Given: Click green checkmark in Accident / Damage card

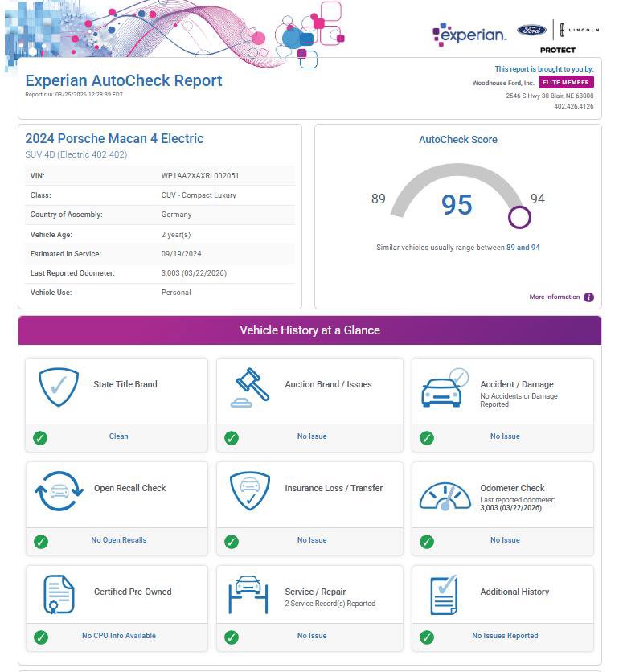Looking at the screenshot, I should click(427, 438).
